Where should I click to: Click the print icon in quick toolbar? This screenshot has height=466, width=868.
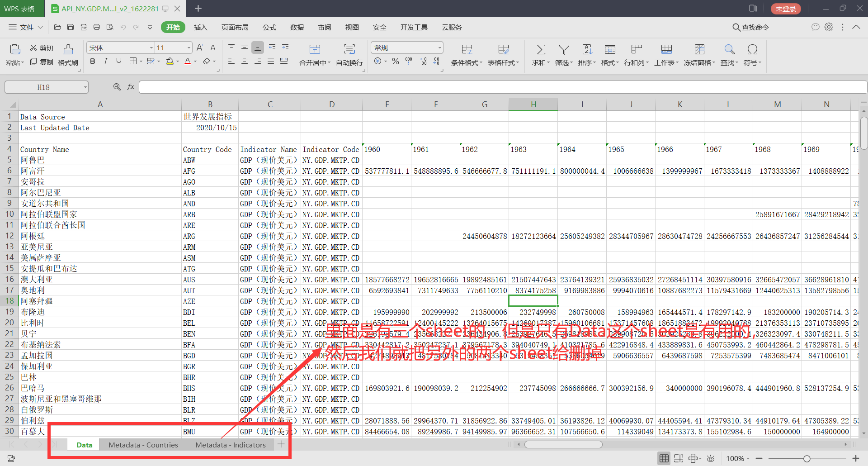[97, 27]
